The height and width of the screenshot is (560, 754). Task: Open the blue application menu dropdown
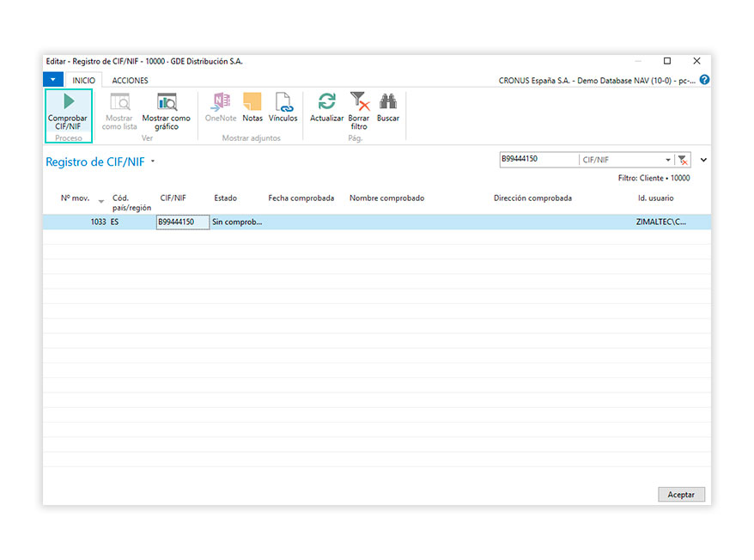(x=53, y=80)
